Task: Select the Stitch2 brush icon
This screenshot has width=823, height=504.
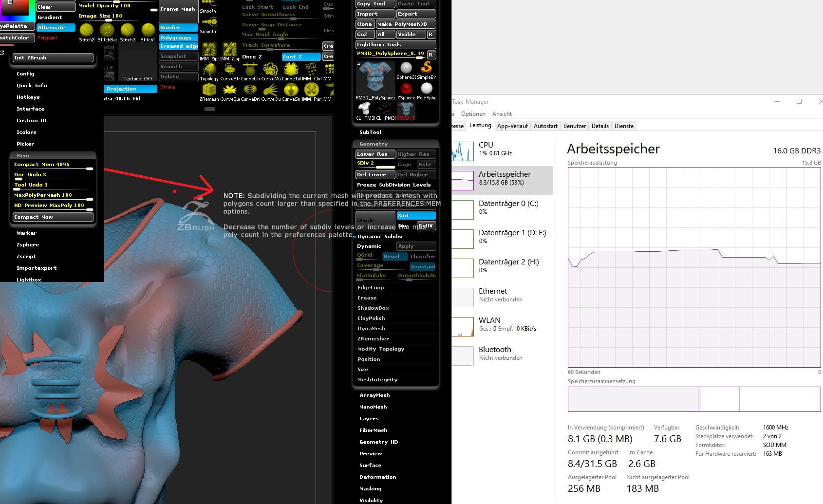Action: 87,30
